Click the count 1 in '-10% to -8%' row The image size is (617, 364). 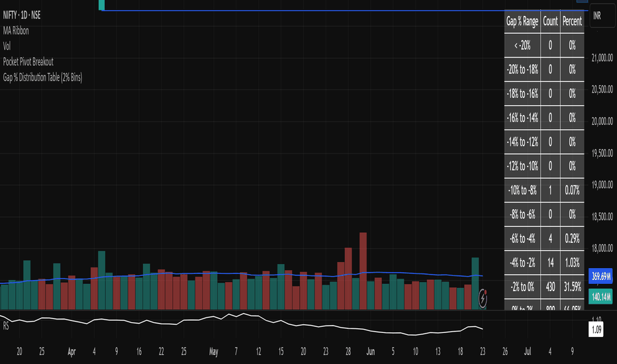[x=550, y=191]
